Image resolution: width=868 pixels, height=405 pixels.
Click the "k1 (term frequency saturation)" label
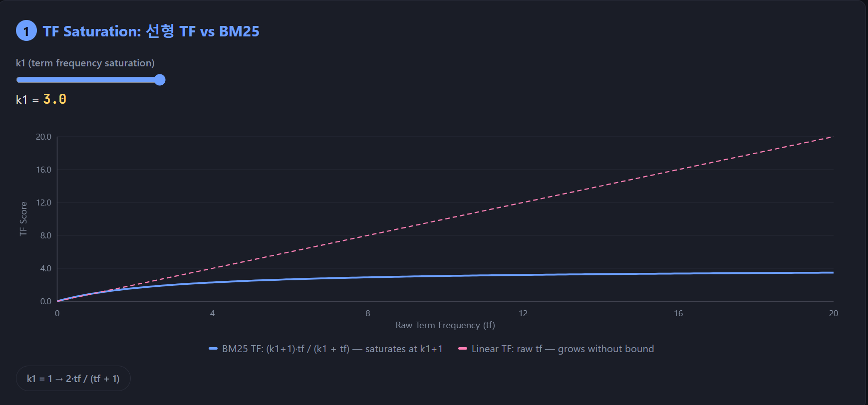pos(85,63)
